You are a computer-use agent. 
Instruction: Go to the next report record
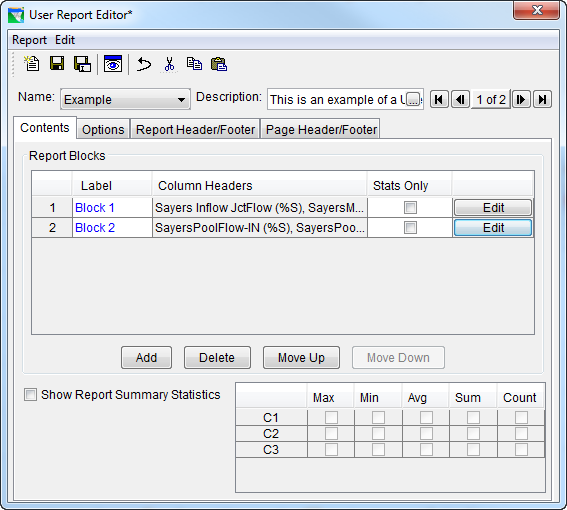pyautogui.click(x=521, y=99)
